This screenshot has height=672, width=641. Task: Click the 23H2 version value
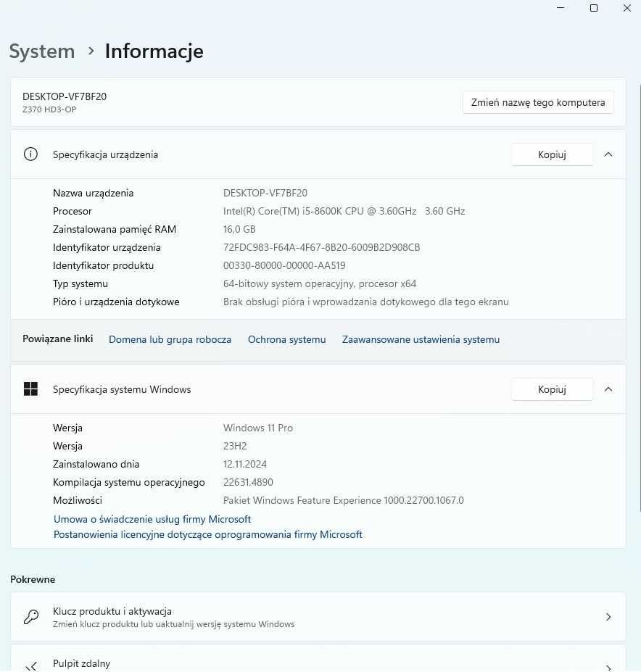235,446
